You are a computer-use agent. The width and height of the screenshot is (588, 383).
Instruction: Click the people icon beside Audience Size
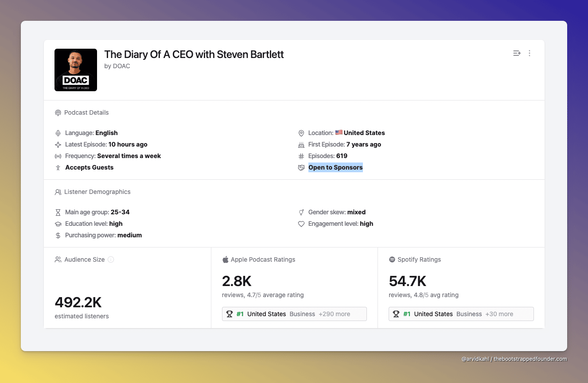[58, 259]
